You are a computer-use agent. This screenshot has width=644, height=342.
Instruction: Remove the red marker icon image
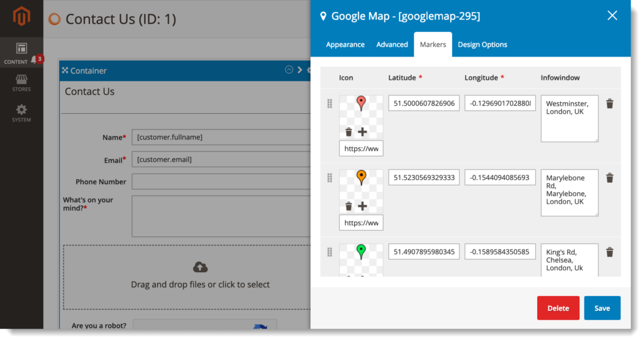348,132
